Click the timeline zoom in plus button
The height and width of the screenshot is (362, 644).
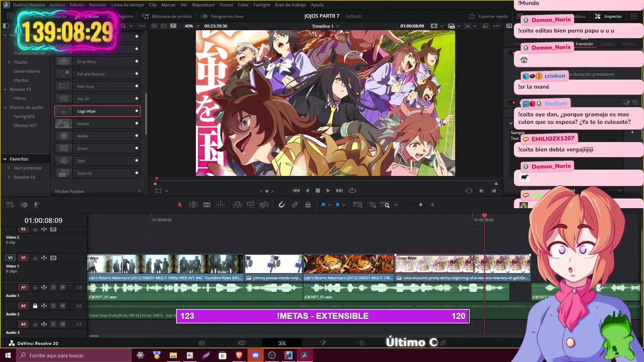coord(432,205)
